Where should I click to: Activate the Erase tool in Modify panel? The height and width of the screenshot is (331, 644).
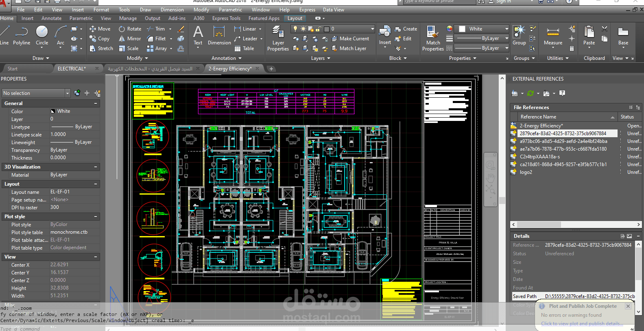coord(181,29)
